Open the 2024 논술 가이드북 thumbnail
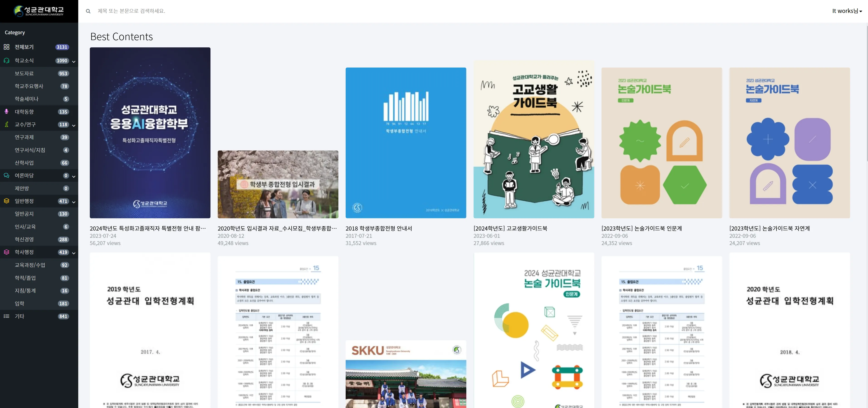Image resolution: width=868 pixels, height=408 pixels. [534, 330]
